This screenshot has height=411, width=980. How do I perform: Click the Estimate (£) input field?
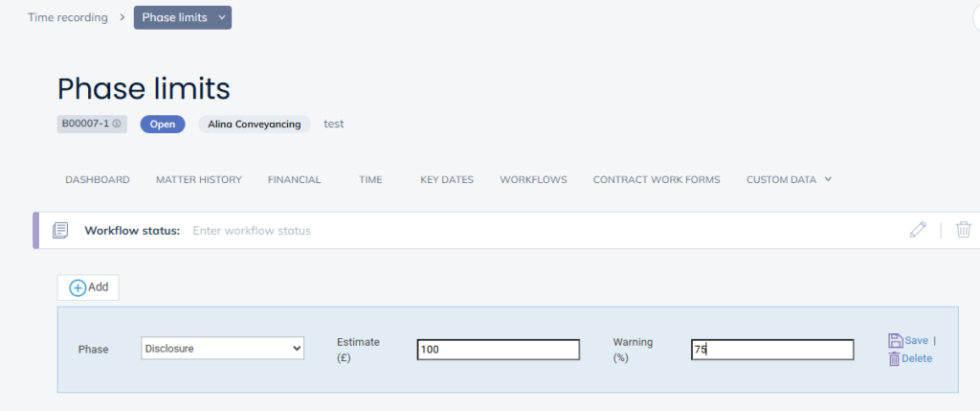[x=498, y=350]
